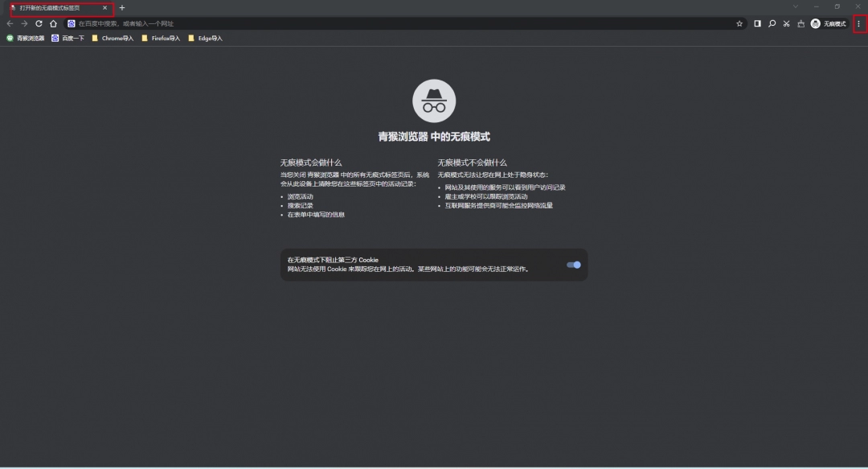Viewport: 868px width, 469px height.
Task: Click the 青猴浏览器 中的无痕模式 heading
Action: [434, 137]
